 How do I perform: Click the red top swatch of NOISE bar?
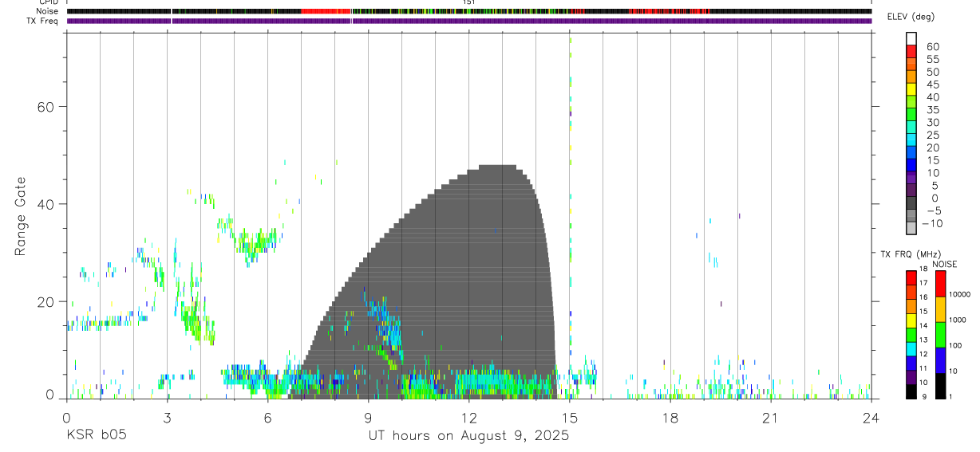941,283
